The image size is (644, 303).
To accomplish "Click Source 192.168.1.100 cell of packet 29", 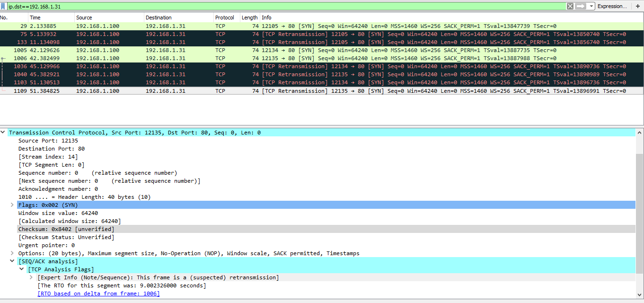I will pyautogui.click(x=98, y=26).
